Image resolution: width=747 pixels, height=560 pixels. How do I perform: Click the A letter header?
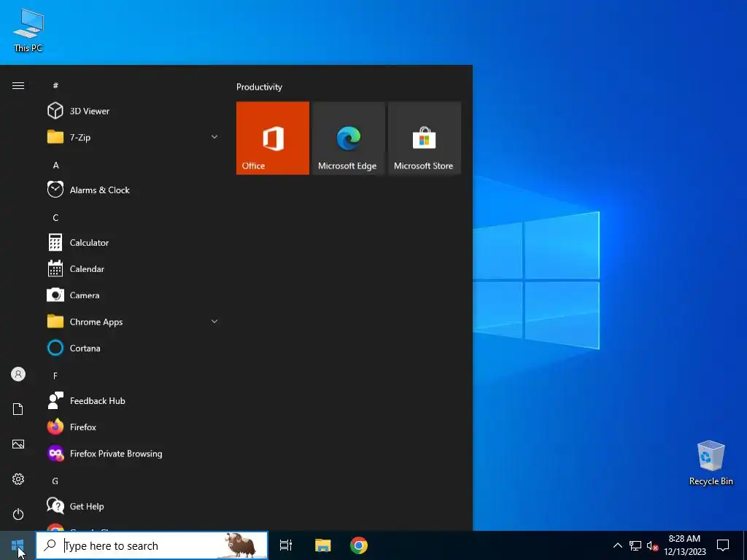pos(55,166)
